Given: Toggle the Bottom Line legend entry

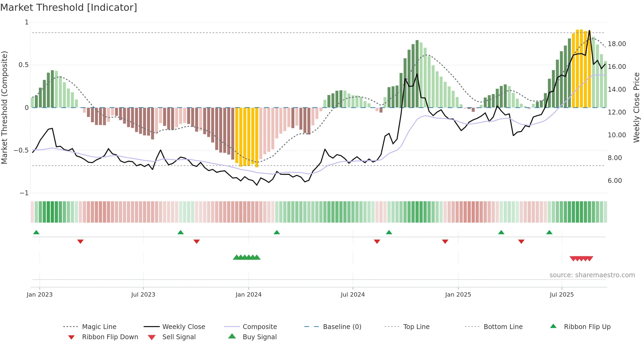Looking at the screenshot, I should point(494,327).
